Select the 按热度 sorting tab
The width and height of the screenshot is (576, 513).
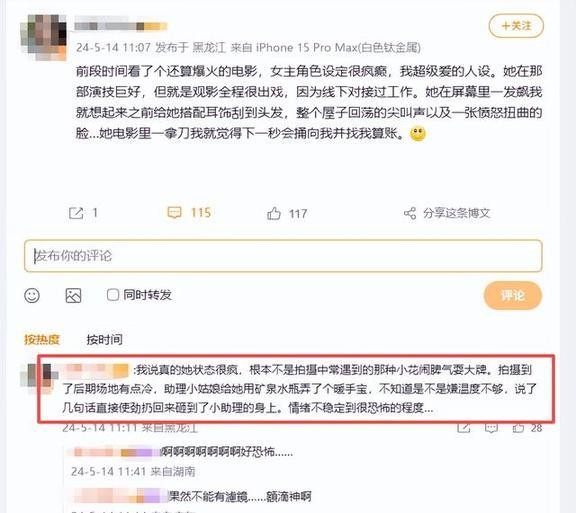click(42, 340)
